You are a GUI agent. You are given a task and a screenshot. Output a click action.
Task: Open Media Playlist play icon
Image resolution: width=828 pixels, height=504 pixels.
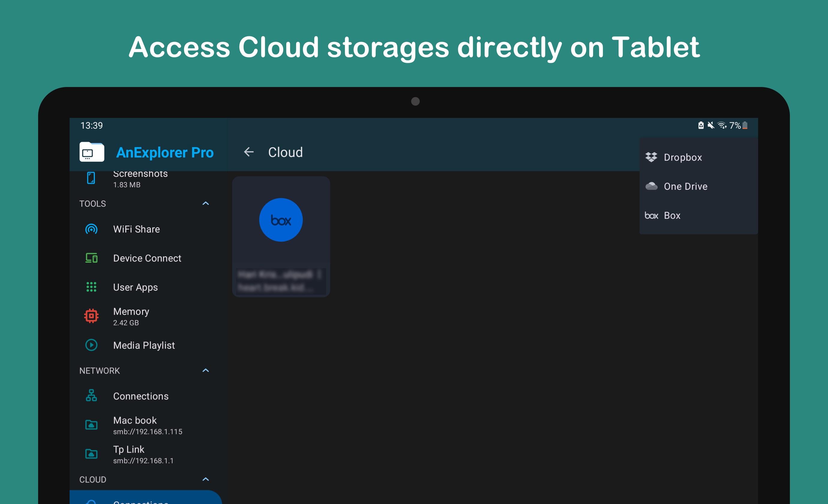point(91,345)
